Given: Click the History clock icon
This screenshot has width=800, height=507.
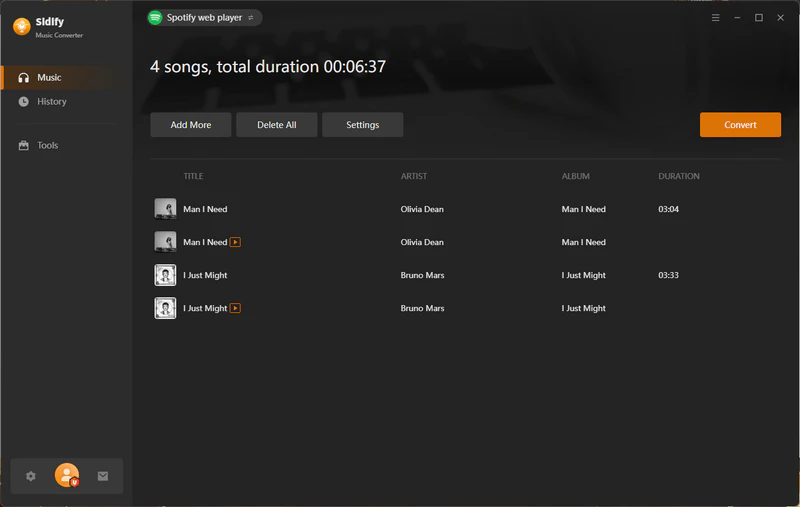Looking at the screenshot, I should (x=23, y=102).
